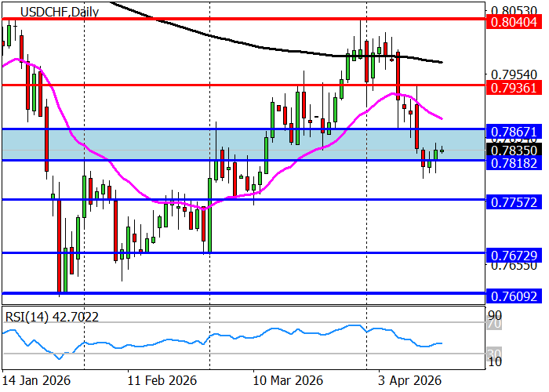Click the 0.79540 price axis label

514,74
